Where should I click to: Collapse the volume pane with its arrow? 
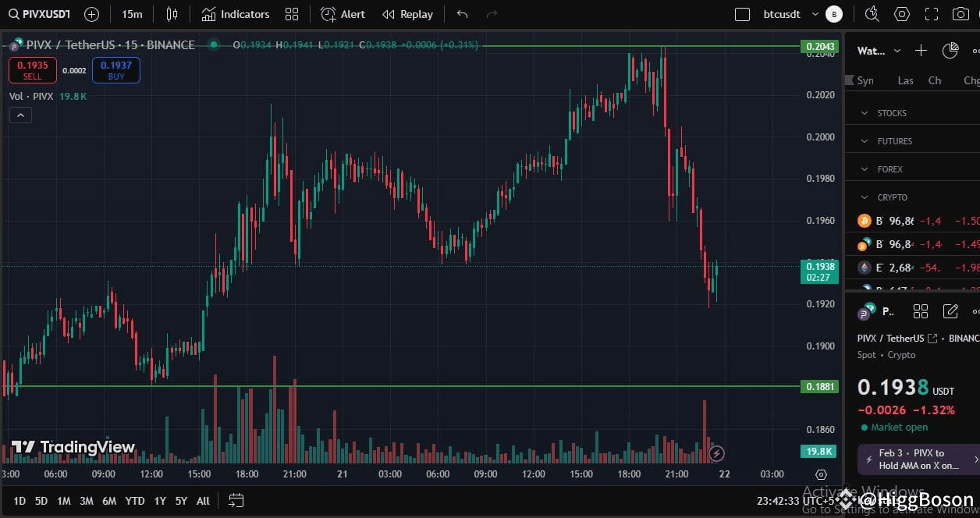tap(20, 115)
